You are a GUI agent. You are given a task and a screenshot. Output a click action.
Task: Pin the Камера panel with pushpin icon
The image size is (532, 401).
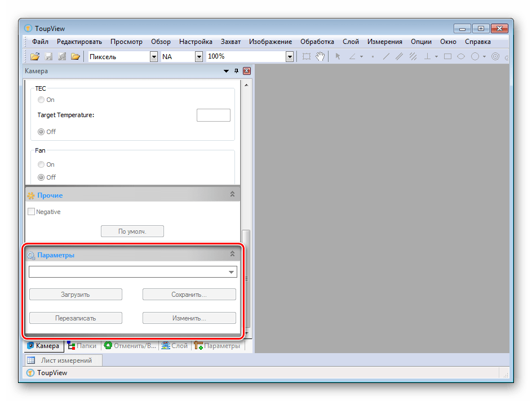click(x=237, y=71)
